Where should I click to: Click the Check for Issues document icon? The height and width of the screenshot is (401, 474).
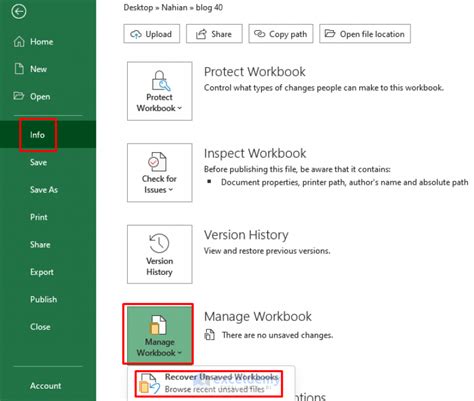pos(157,162)
